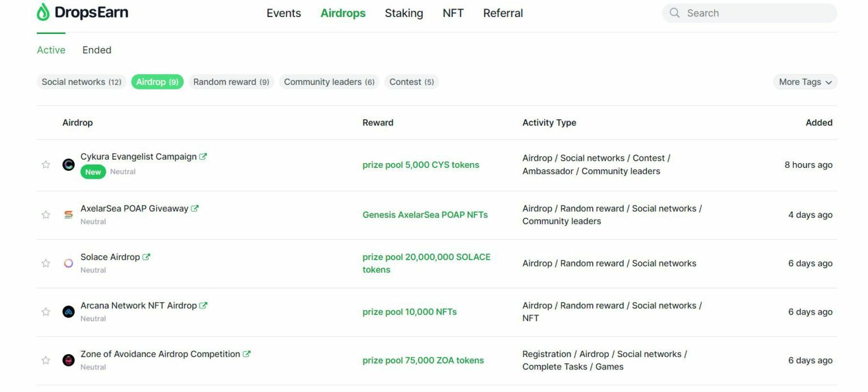The image size is (868, 392).
Task: Open Arcana Network NFT Airdrop title
Action: coord(138,305)
